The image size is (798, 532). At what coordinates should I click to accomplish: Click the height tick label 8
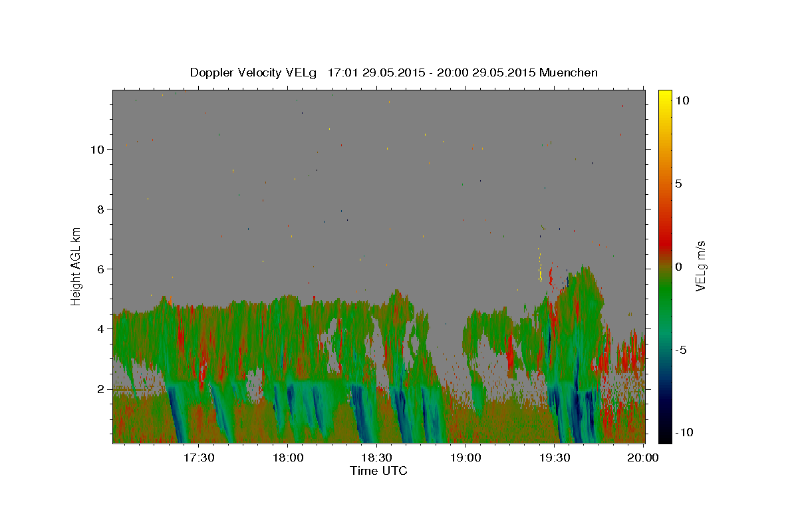pyautogui.click(x=101, y=209)
